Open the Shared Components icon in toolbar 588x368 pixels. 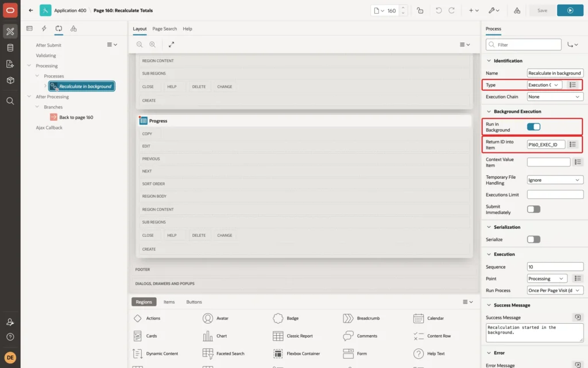(x=517, y=10)
